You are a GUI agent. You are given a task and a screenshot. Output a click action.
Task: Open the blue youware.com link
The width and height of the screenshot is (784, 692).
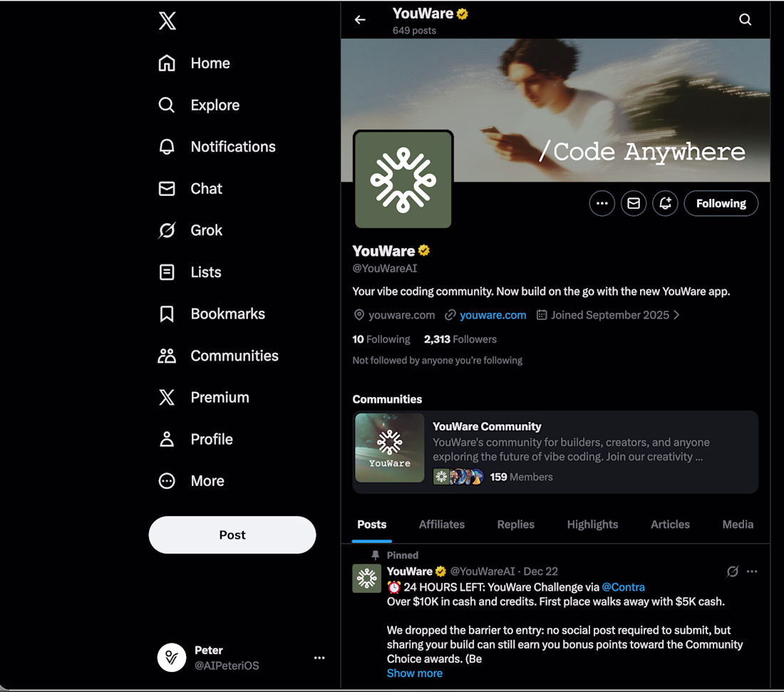(x=492, y=315)
